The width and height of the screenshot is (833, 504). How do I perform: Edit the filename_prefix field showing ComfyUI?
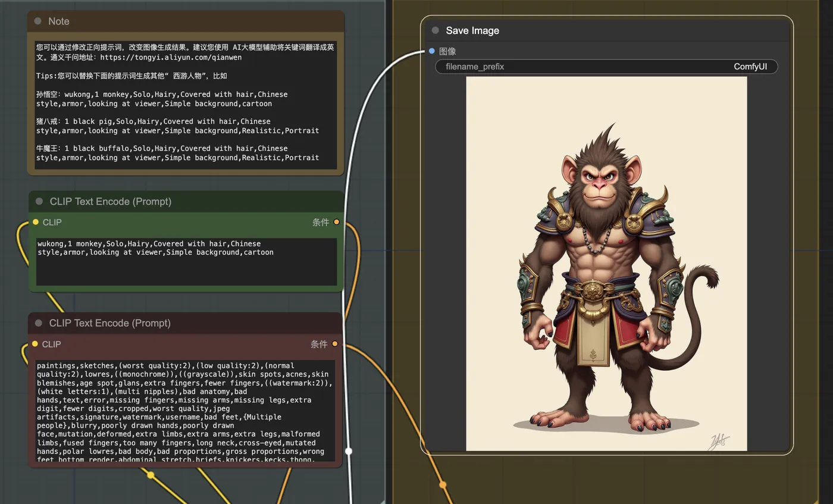point(606,67)
